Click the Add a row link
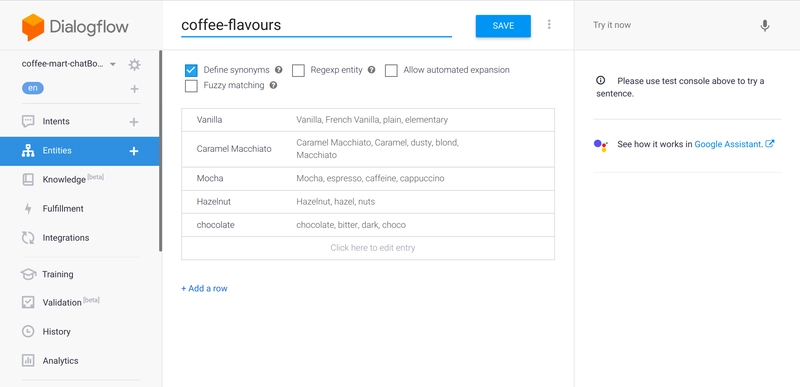Screen dimensions: 800x387 pyautogui.click(x=204, y=289)
